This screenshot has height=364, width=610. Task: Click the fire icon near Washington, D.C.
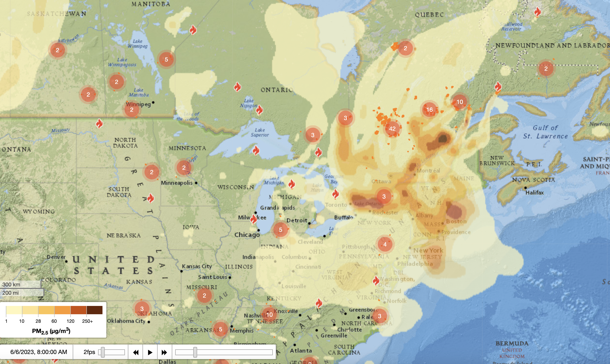tap(376, 280)
